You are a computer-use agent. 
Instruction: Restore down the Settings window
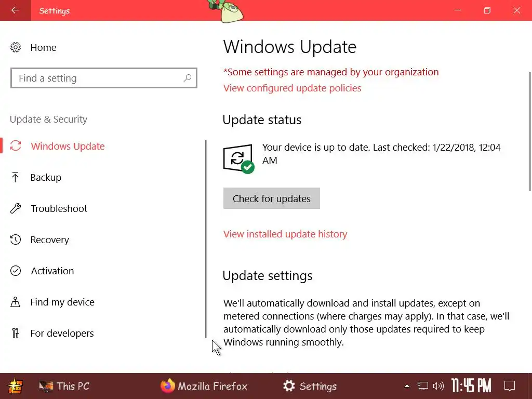pos(487,10)
